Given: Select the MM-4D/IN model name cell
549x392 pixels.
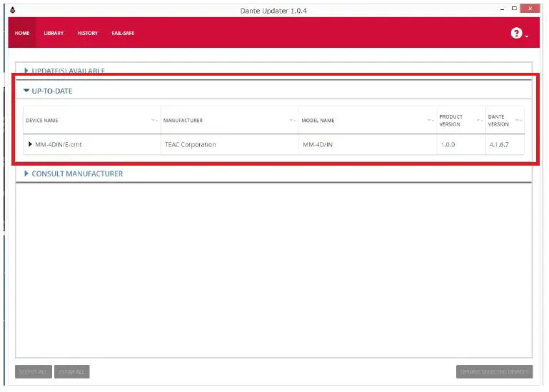Looking at the screenshot, I should coord(368,144).
